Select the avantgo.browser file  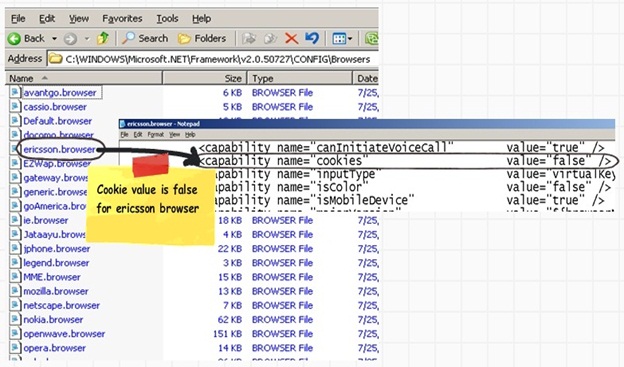point(60,93)
